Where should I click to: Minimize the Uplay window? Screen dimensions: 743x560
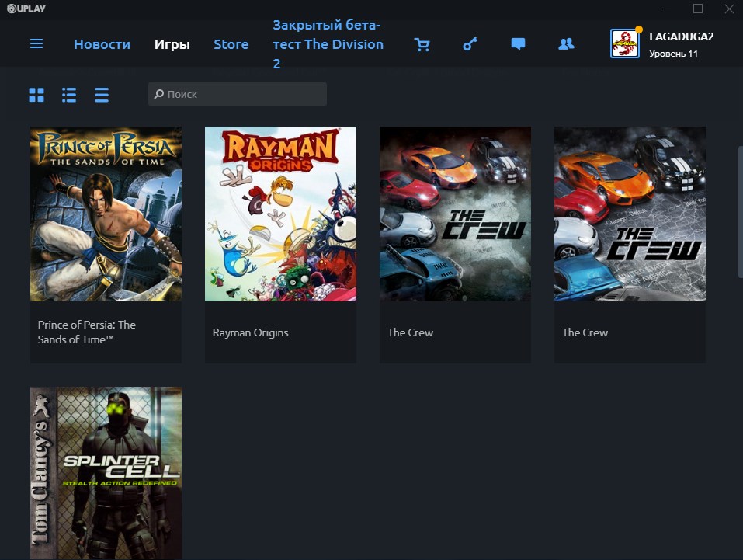667,9
